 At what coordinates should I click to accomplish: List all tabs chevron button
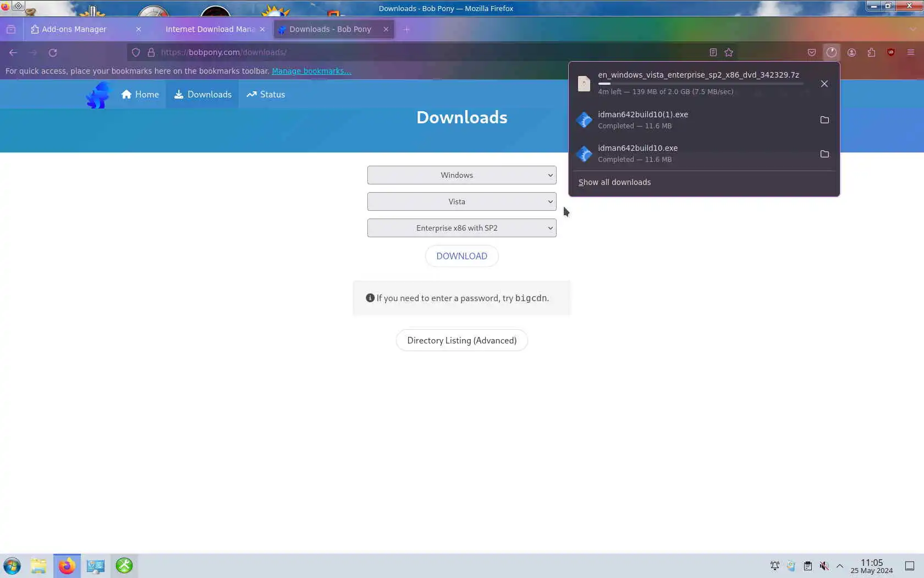[x=913, y=29]
